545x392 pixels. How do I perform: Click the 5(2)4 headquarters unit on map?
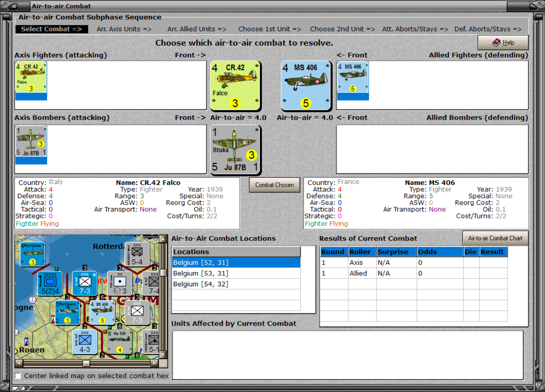(x=50, y=283)
